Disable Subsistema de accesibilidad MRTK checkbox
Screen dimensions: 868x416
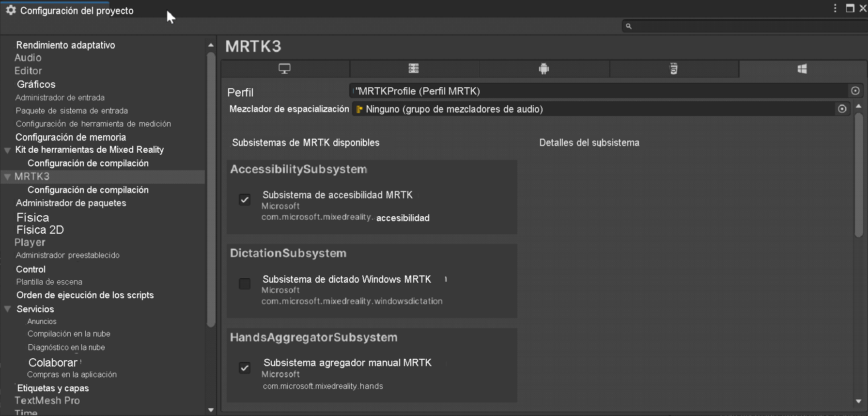click(245, 199)
